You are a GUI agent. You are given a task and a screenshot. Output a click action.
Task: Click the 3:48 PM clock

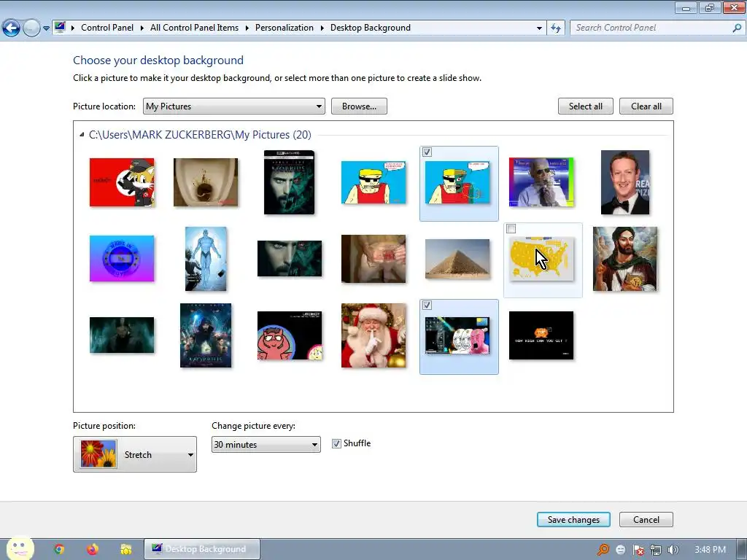(x=710, y=550)
